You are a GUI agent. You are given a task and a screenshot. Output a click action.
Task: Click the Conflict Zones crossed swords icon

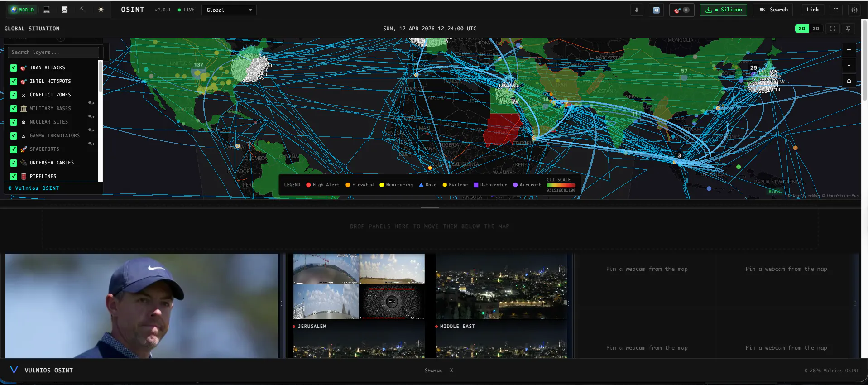click(24, 95)
